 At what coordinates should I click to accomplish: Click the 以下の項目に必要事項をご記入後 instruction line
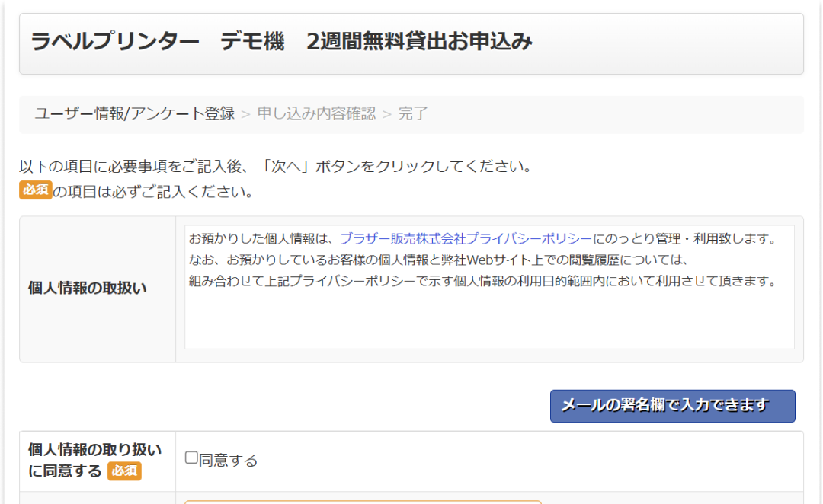coord(275,166)
